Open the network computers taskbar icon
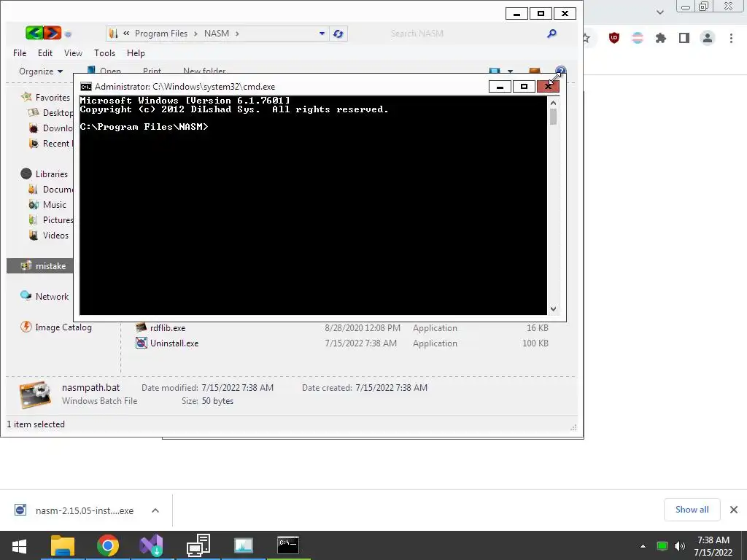 (198, 545)
